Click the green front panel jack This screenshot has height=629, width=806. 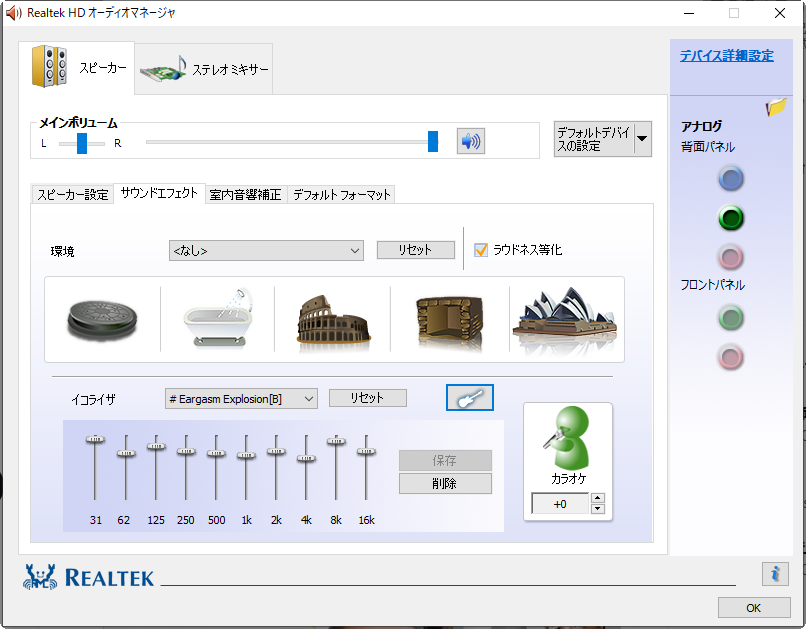(730, 318)
